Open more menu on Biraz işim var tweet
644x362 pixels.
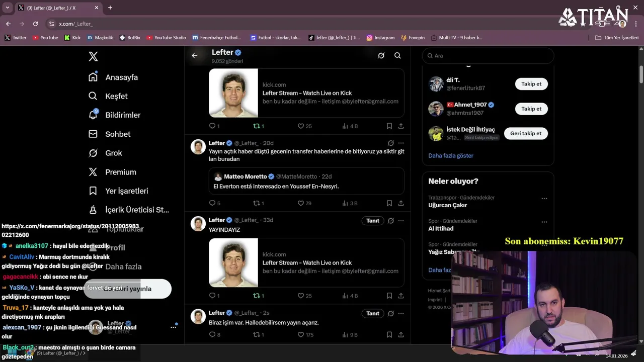(401, 313)
